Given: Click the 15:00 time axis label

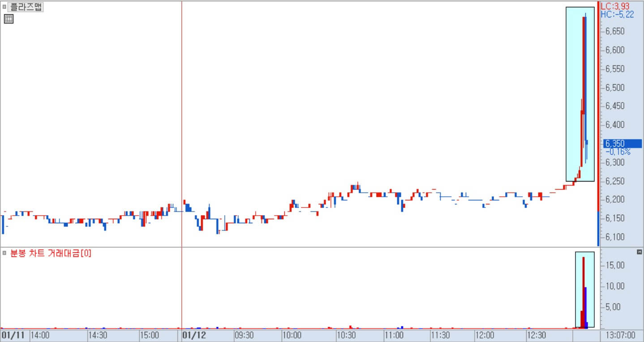Looking at the screenshot, I should [x=149, y=335].
